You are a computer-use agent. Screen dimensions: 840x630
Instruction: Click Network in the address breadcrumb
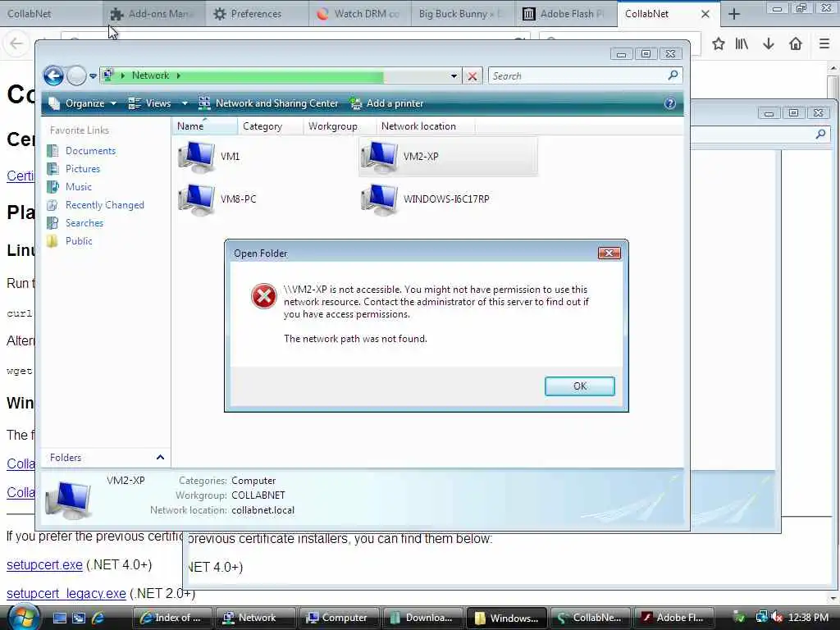pos(151,75)
